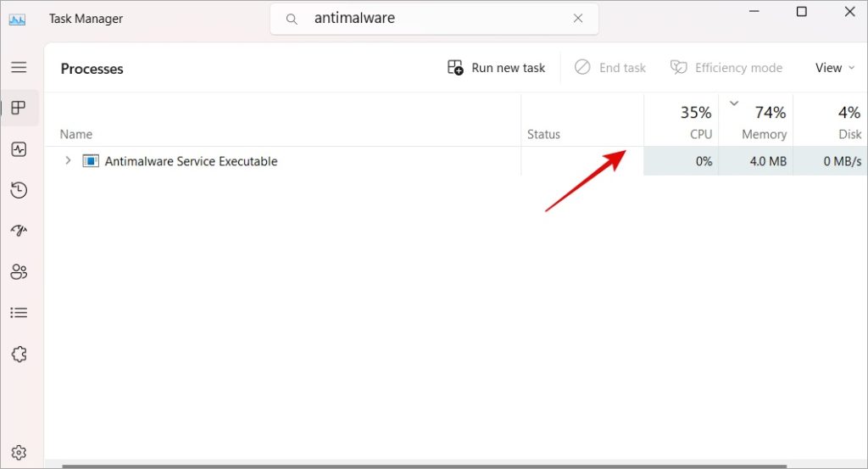Open Task Manager settings gear
Image resolution: width=868 pixels, height=469 pixels.
[x=19, y=452]
